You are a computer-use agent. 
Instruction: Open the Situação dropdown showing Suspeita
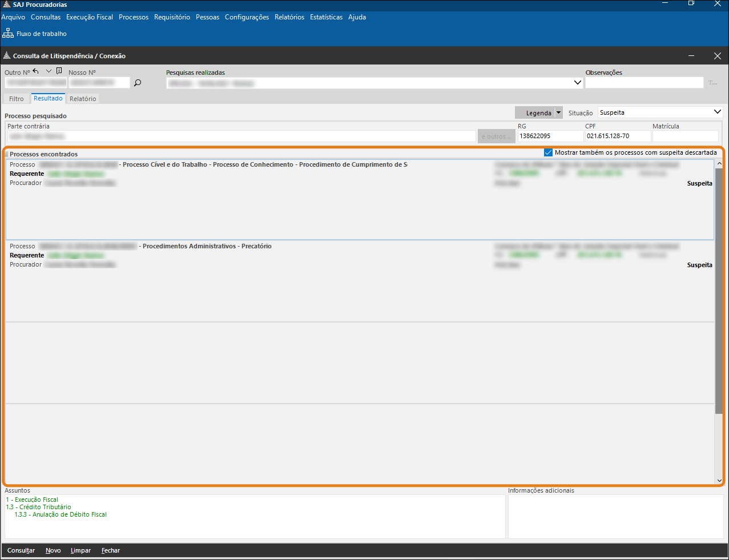[x=717, y=112]
